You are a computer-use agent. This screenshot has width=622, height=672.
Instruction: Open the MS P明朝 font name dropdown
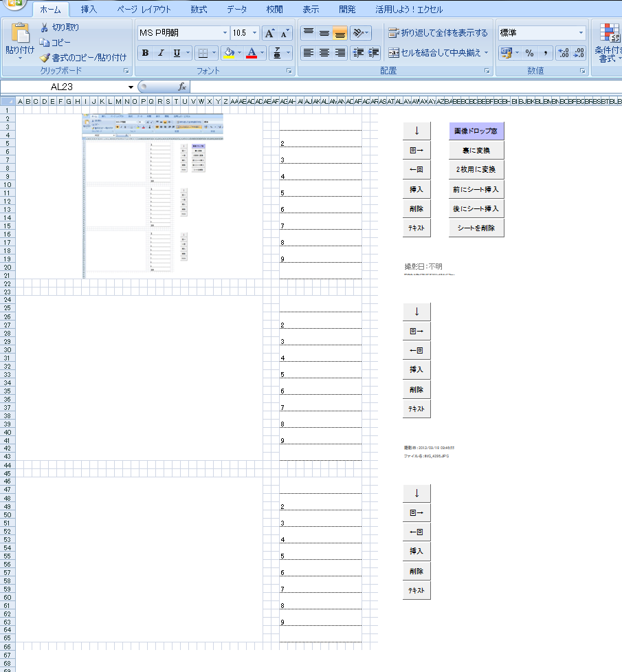[225, 33]
